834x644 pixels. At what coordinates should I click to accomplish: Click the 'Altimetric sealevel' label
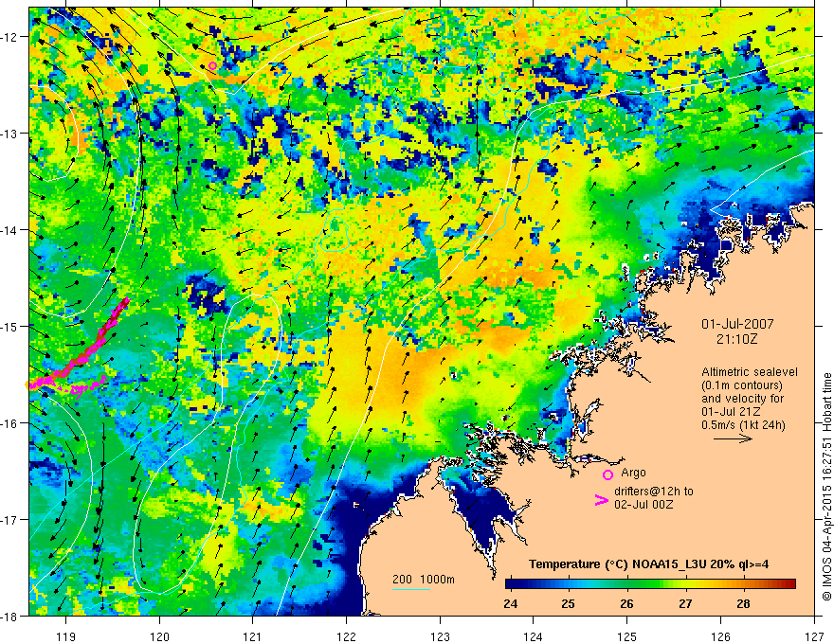(x=750, y=372)
